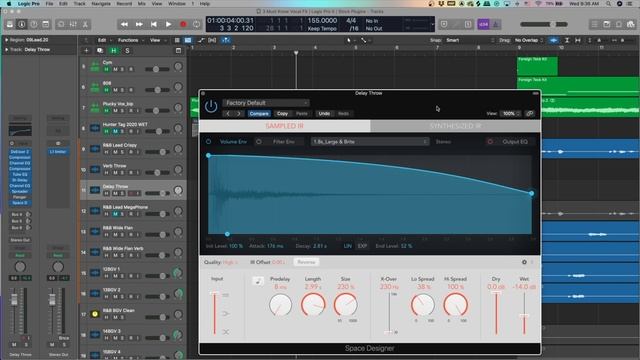This screenshot has width=640, height=360.
Task: Open the Navigate menu
Action: (x=101, y=4)
